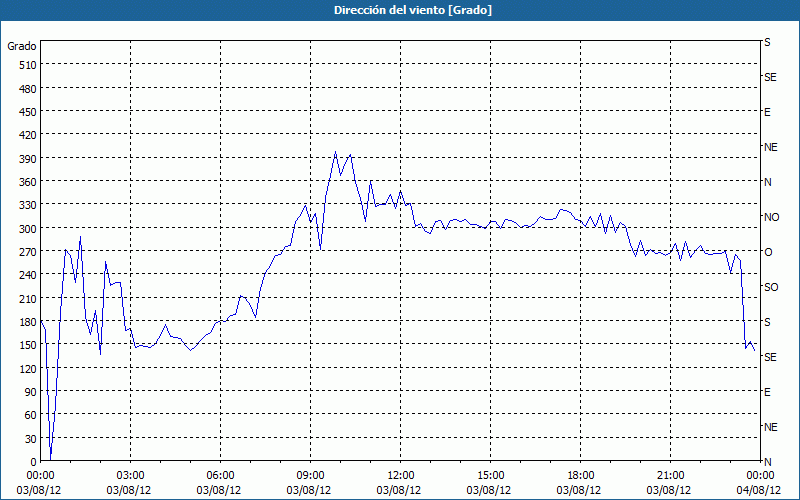The width and height of the screenshot is (800, 500).
Task: Click the "Grado" unit label on the axis
Action: pos(22,46)
